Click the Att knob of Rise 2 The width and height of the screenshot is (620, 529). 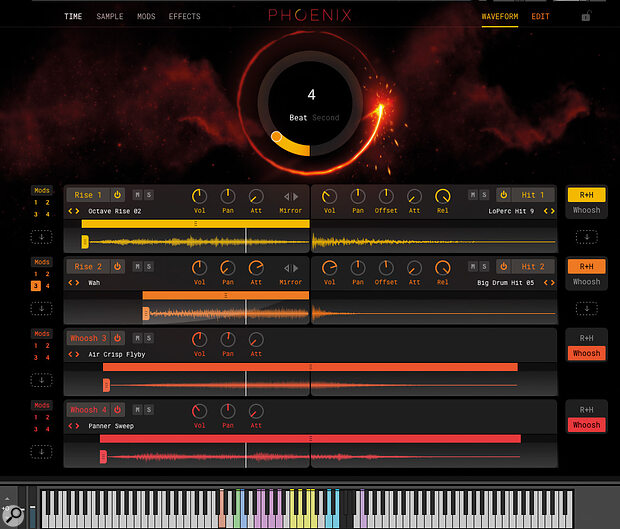click(256, 268)
